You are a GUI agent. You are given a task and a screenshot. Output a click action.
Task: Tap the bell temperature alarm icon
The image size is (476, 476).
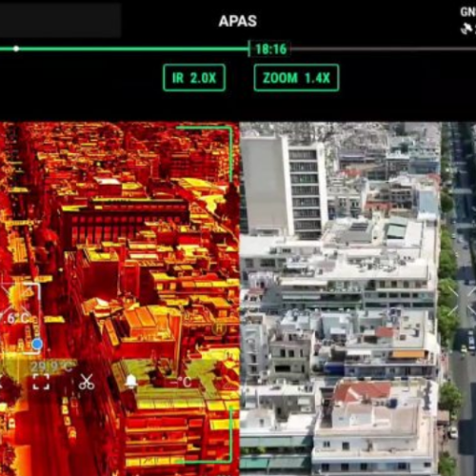pos(131,382)
